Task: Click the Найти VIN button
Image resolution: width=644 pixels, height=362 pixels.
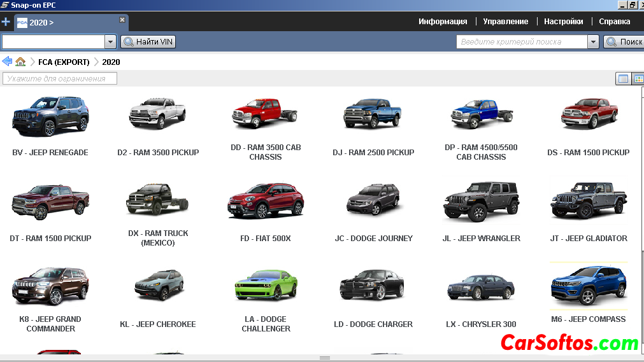Action: [148, 42]
